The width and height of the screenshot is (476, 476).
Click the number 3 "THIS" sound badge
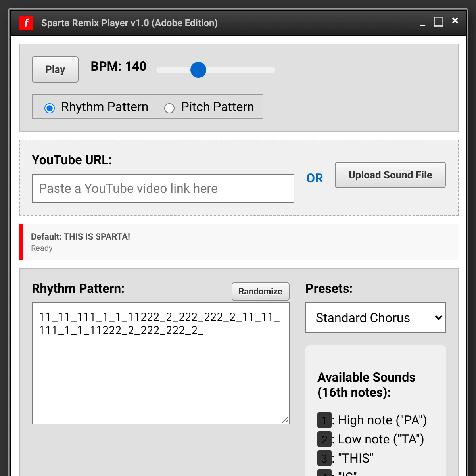(x=324, y=458)
